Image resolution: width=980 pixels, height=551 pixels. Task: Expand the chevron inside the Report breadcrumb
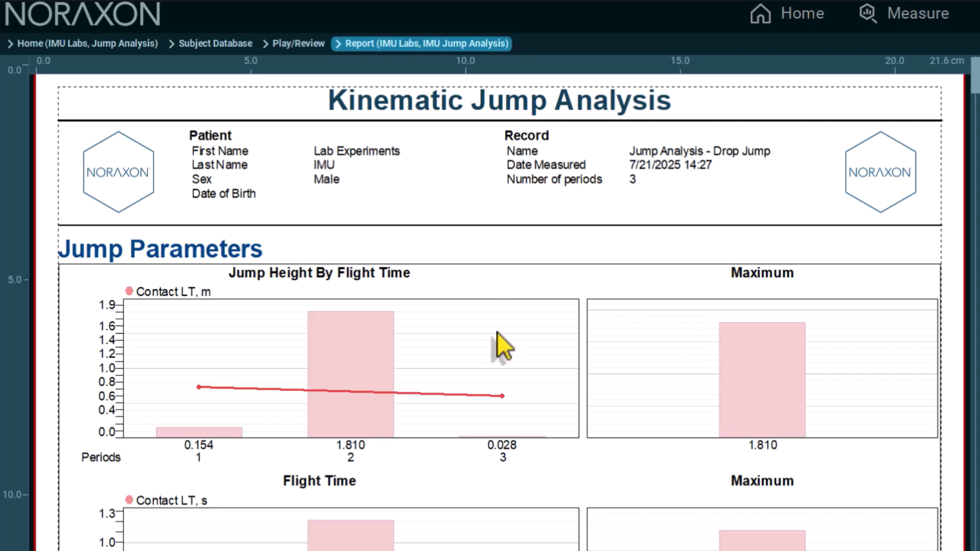point(338,44)
